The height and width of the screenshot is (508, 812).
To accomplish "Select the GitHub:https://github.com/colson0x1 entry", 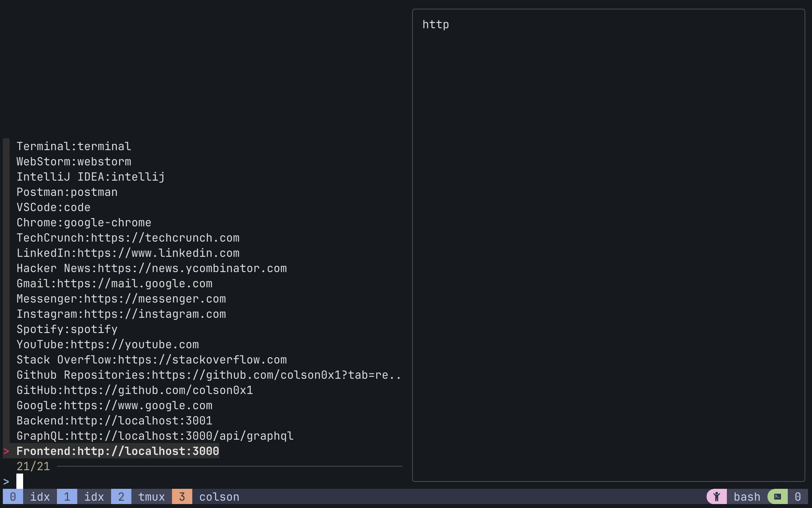I will tap(134, 390).
